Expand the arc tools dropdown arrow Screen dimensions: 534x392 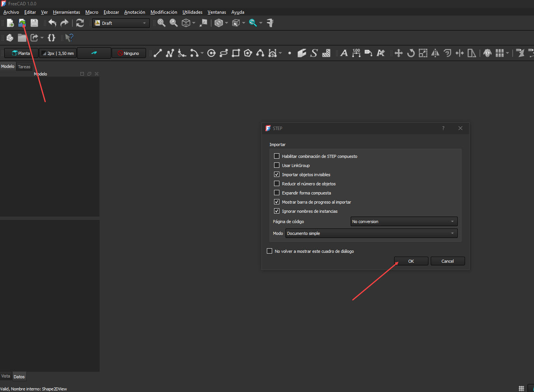(x=202, y=53)
